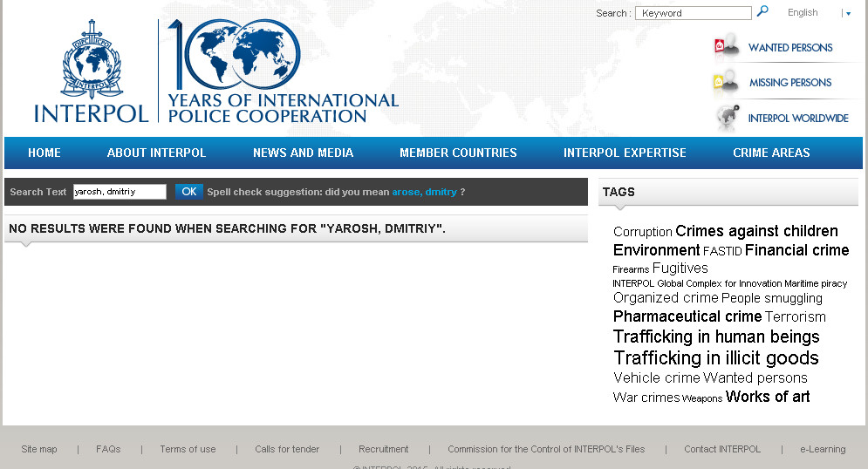Screen dimensions: 868x469
Task: Select the Wanted persons tag
Action: (755, 377)
